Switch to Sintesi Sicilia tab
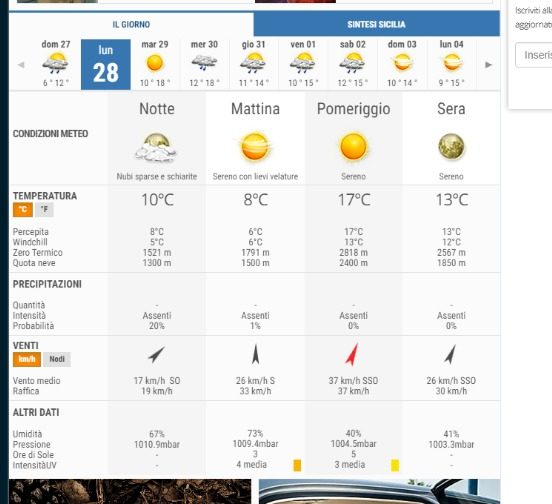The width and height of the screenshot is (552, 504). [376, 24]
